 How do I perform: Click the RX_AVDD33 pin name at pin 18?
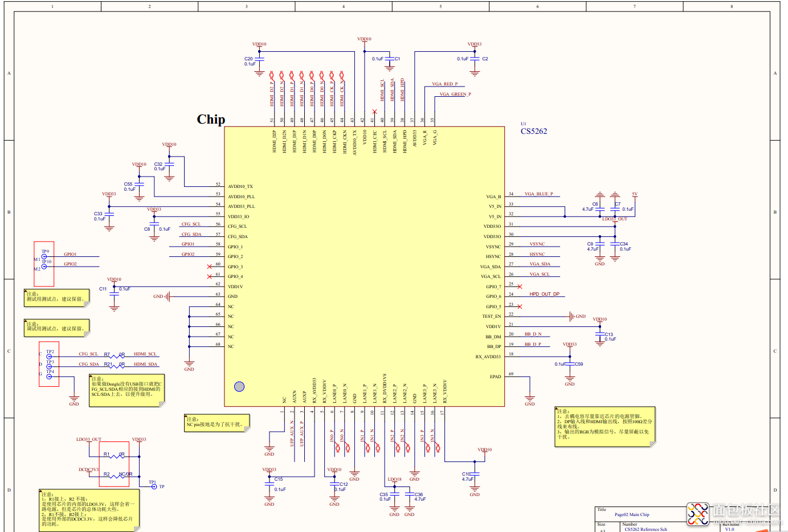coord(488,357)
